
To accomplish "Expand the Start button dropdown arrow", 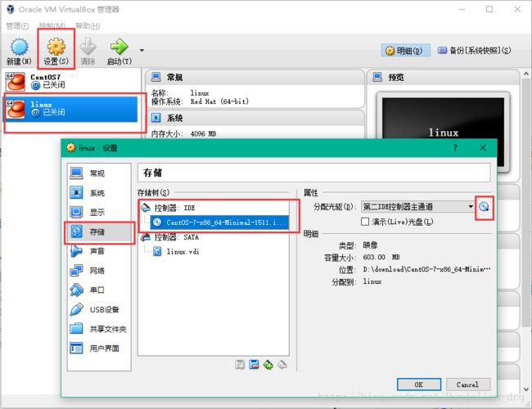I will click(x=142, y=51).
